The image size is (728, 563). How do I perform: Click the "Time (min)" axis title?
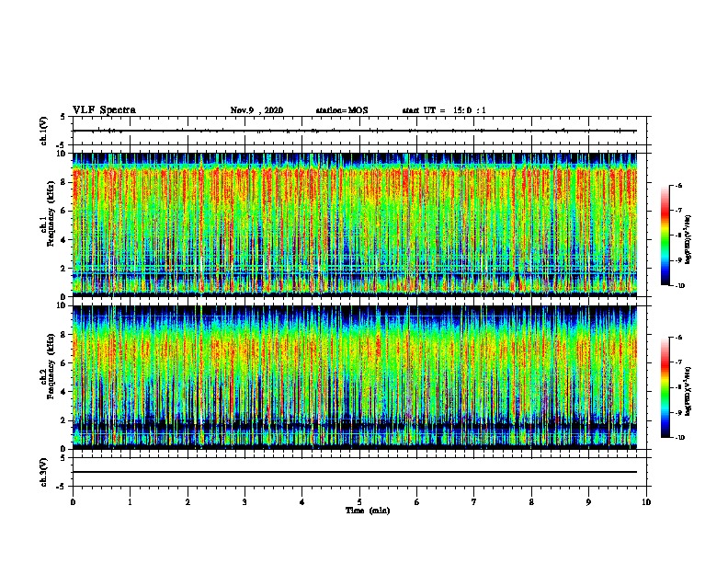point(368,511)
